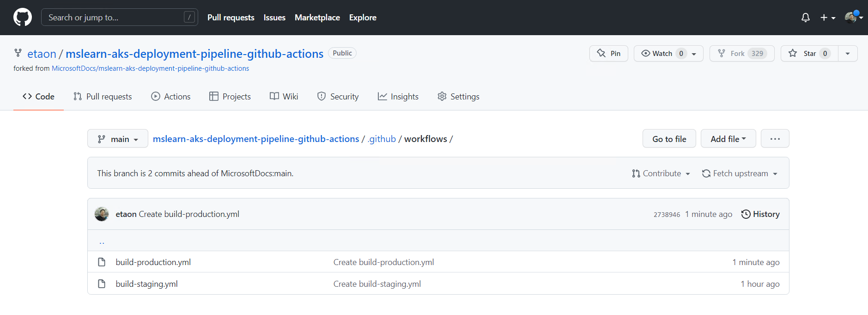This screenshot has height=315, width=868.
Task: Click the fork icon beside repository title
Action: [x=18, y=53]
